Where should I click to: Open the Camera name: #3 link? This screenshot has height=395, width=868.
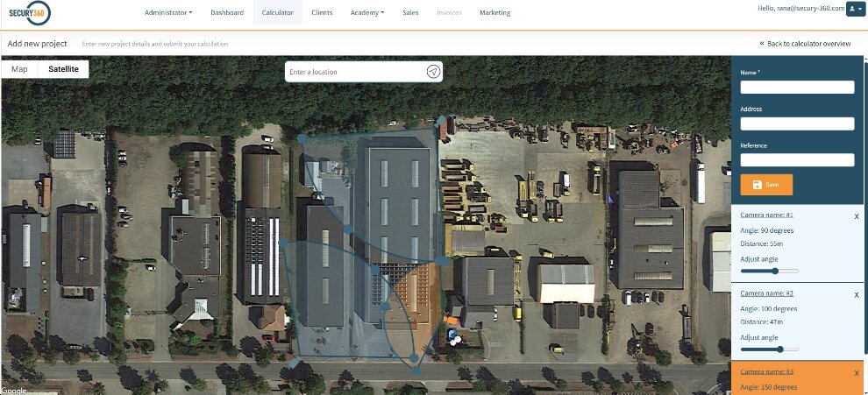(x=766, y=371)
